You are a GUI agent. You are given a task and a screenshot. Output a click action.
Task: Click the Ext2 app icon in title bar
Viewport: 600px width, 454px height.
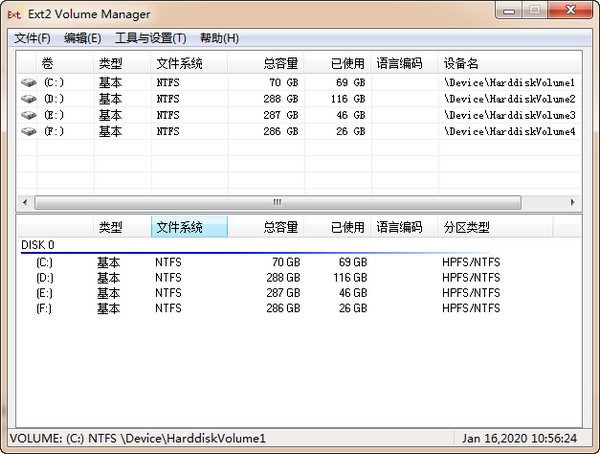(15, 15)
